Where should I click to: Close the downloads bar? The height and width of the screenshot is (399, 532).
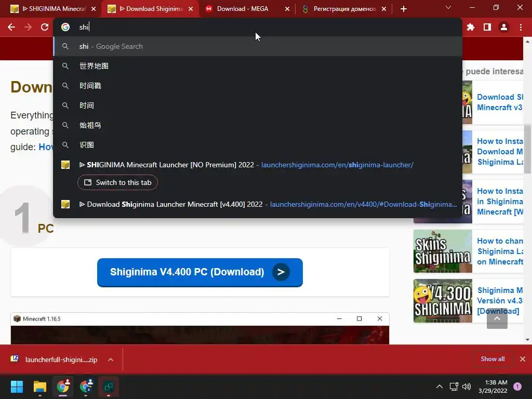[x=523, y=359]
